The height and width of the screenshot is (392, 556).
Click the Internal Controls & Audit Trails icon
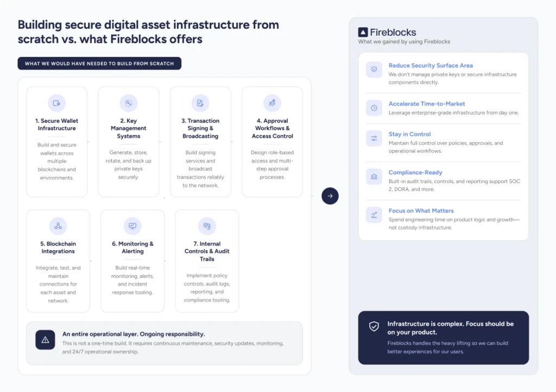click(207, 226)
